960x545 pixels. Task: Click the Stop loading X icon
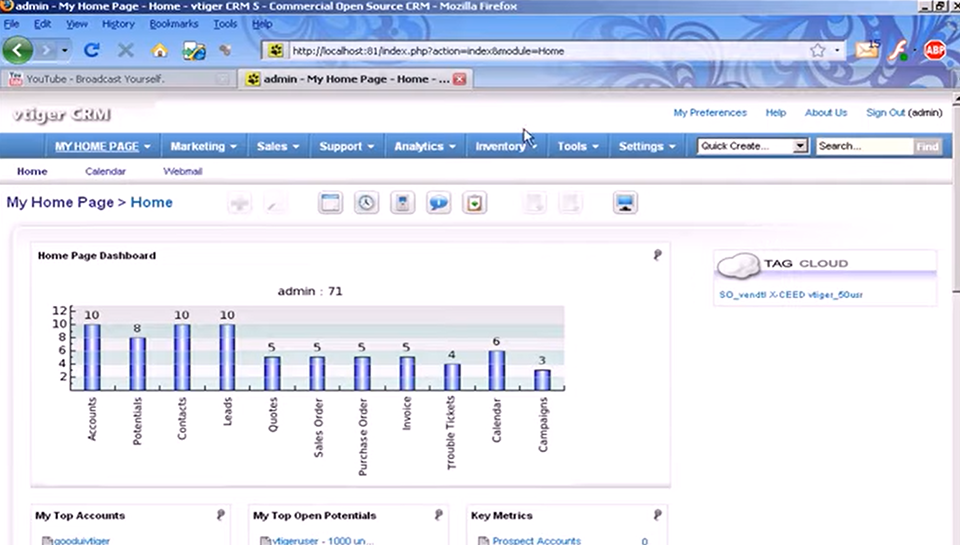[126, 50]
